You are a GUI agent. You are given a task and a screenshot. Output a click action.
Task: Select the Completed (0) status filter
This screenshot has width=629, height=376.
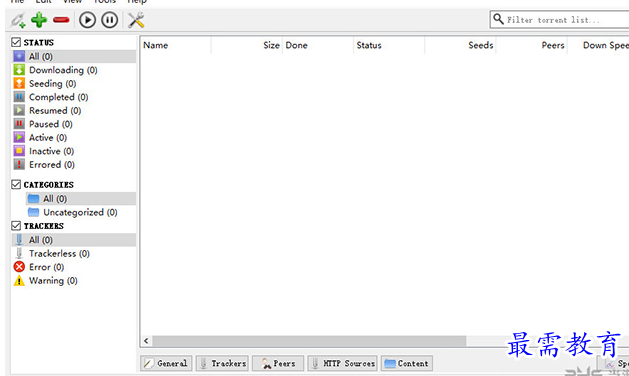click(x=74, y=97)
